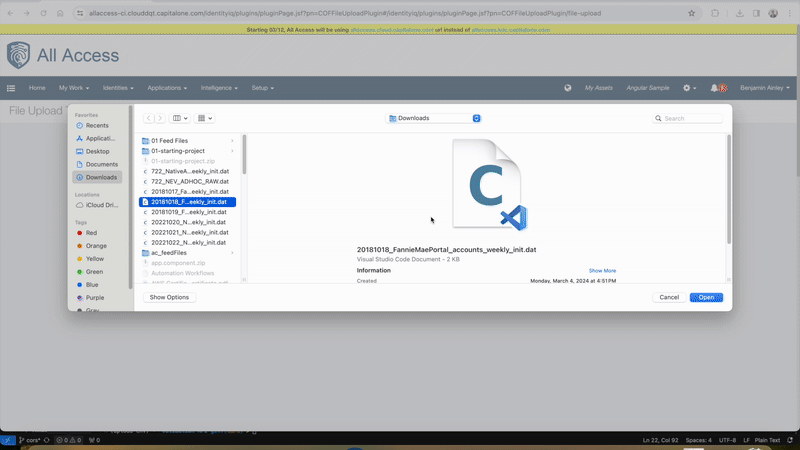Image resolution: width=800 pixels, height=450 pixels.
Task: Select the Blue tag in sidebar
Action: pyautogui.click(x=92, y=285)
